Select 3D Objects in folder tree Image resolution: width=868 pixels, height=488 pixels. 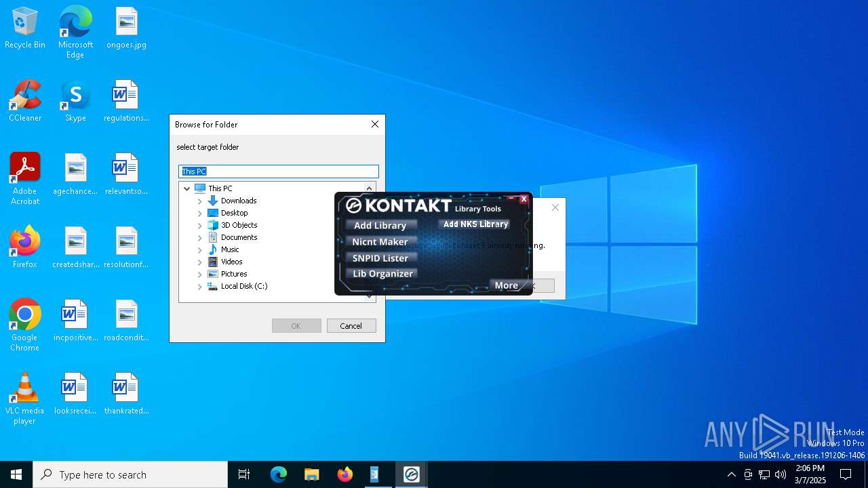point(239,225)
